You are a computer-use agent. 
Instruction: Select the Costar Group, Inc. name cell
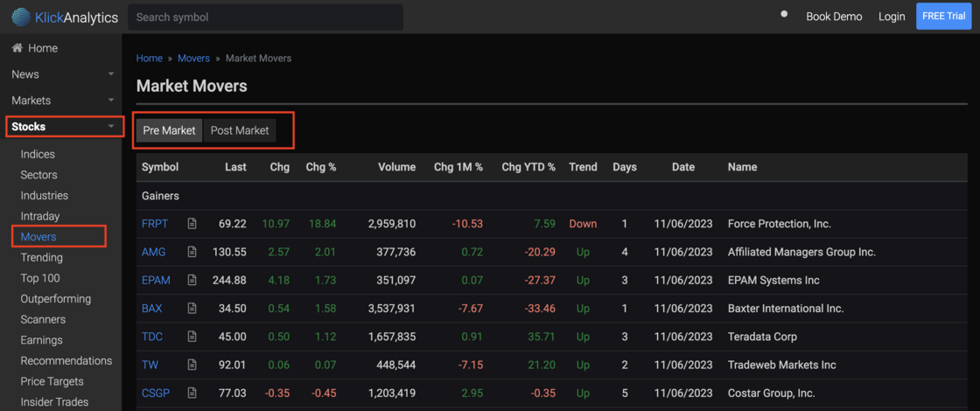coord(771,394)
